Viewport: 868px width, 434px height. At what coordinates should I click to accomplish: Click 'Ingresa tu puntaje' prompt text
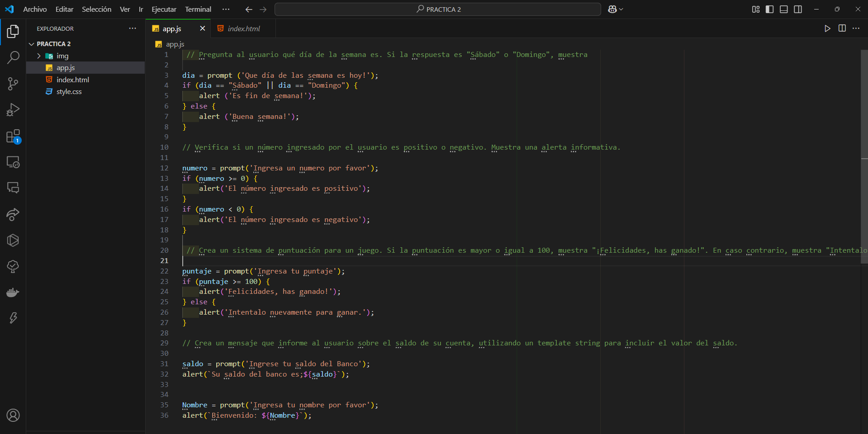[295, 271]
